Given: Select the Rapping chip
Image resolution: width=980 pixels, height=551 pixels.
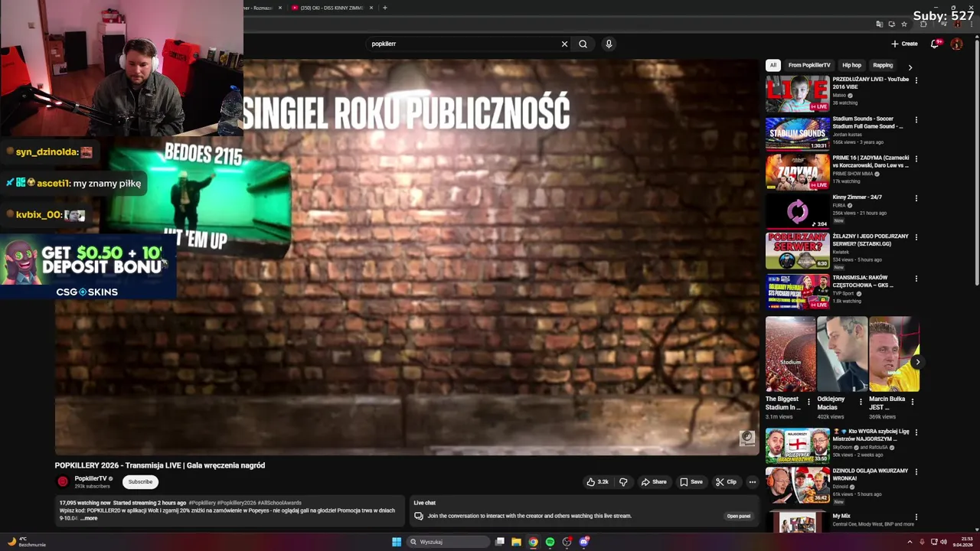Looking at the screenshot, I should pyautogui.click(x=883, y=65).
